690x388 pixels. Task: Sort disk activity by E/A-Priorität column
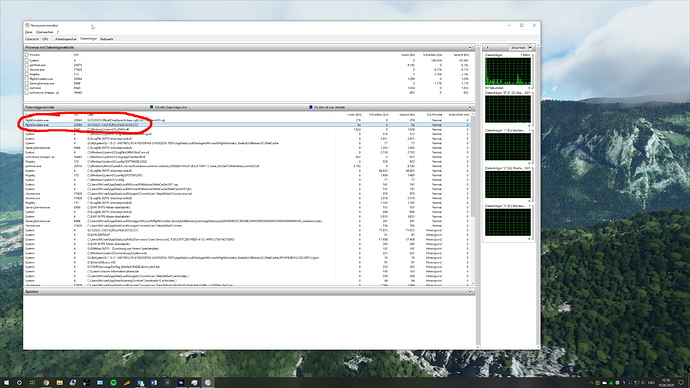coord(434,114)
